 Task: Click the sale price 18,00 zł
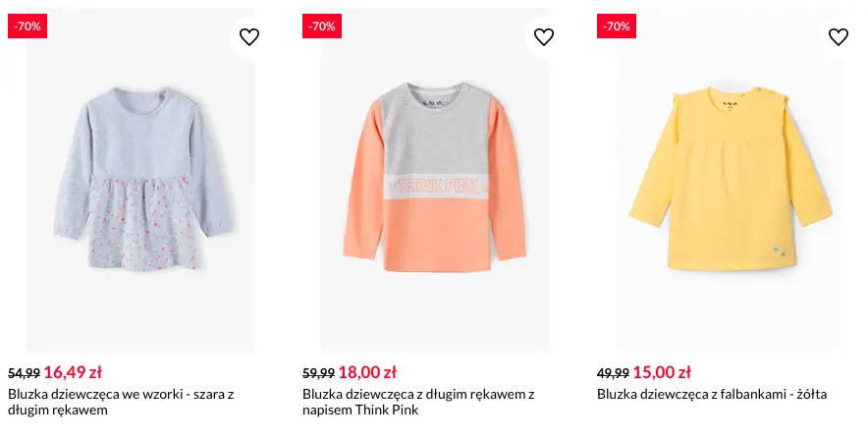[367, 372]
